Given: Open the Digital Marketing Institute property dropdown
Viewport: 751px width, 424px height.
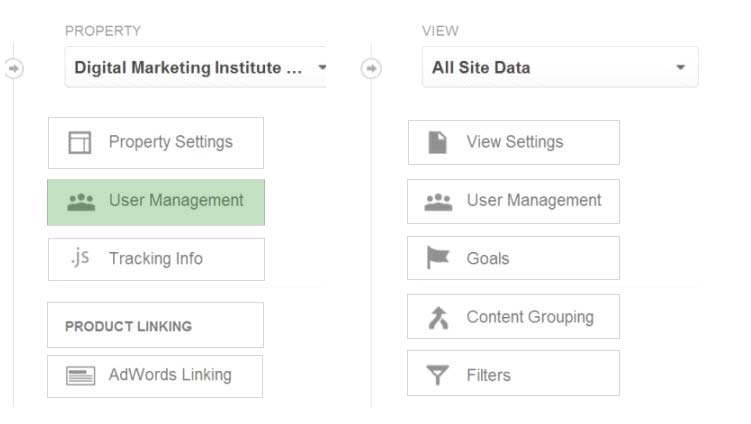Looking at the screenshot, I should coord(195,67).
